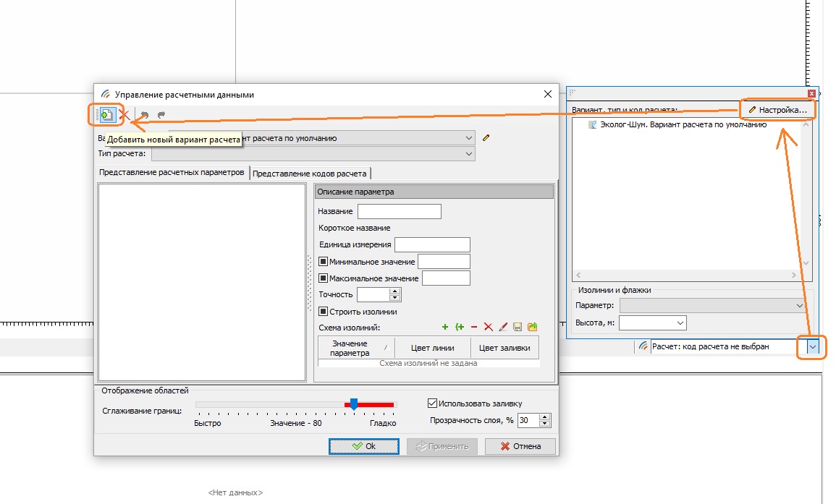Clear the isoline scheme with the red X

click(x=489, y=327)
